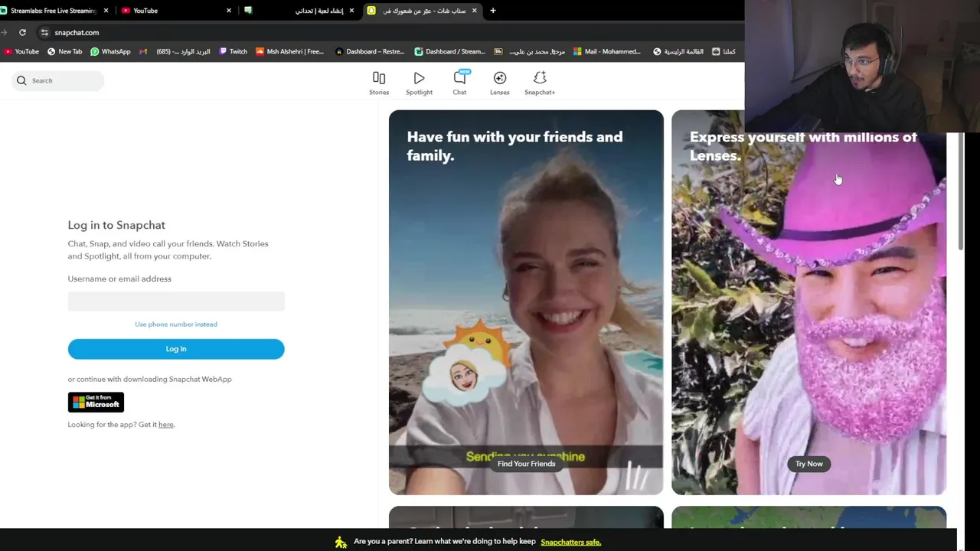Click the Username or email address label

click(119, 279)
